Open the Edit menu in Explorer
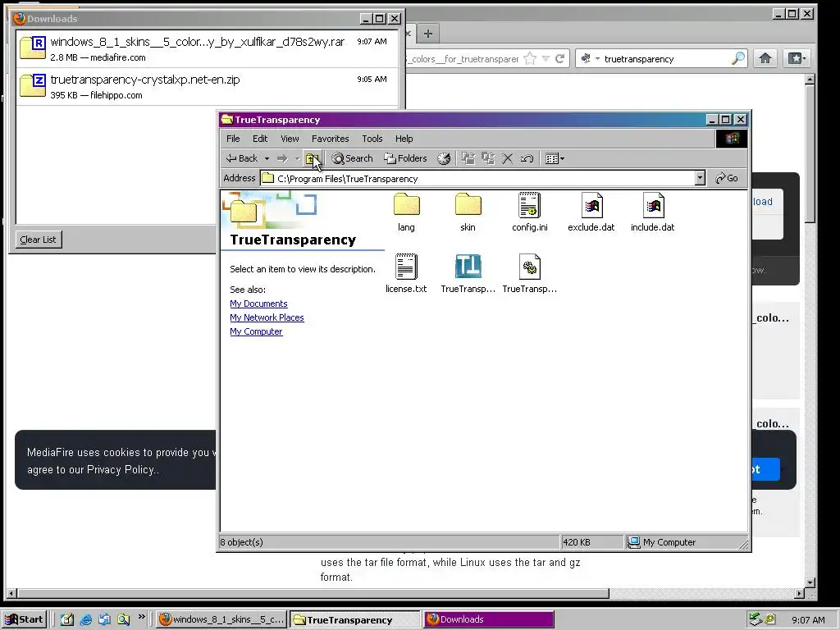The width and height of the screenshot is (840, 630). click(x=260, y=139)
